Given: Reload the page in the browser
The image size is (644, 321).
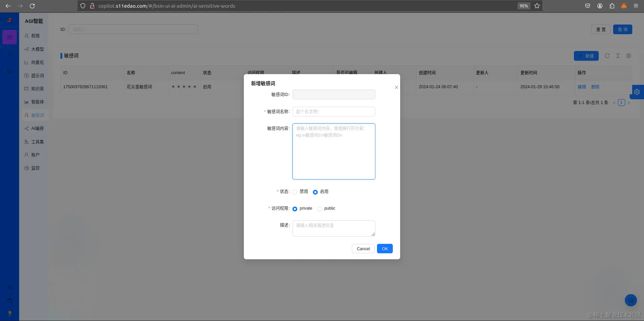Looking at the screenshot, I should (x=32, y=6).
